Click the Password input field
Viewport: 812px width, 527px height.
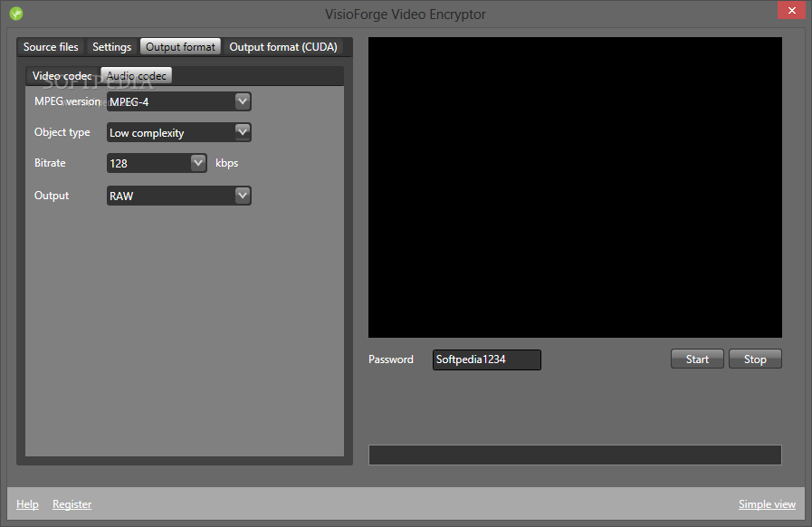pyautogui.click(x=487, y=359)
